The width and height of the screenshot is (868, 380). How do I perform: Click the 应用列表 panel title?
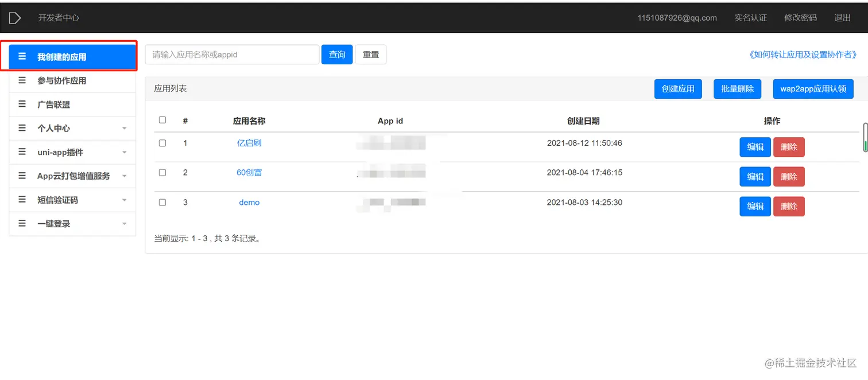(170, 88)
